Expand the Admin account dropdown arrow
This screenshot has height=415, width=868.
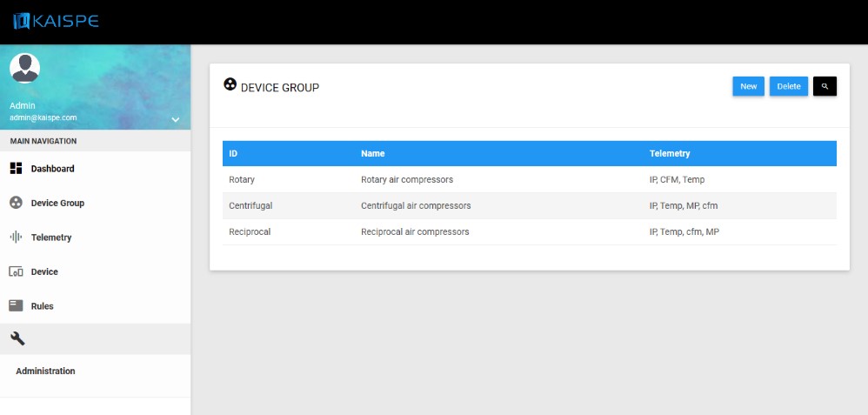click(x=175, y=119)
